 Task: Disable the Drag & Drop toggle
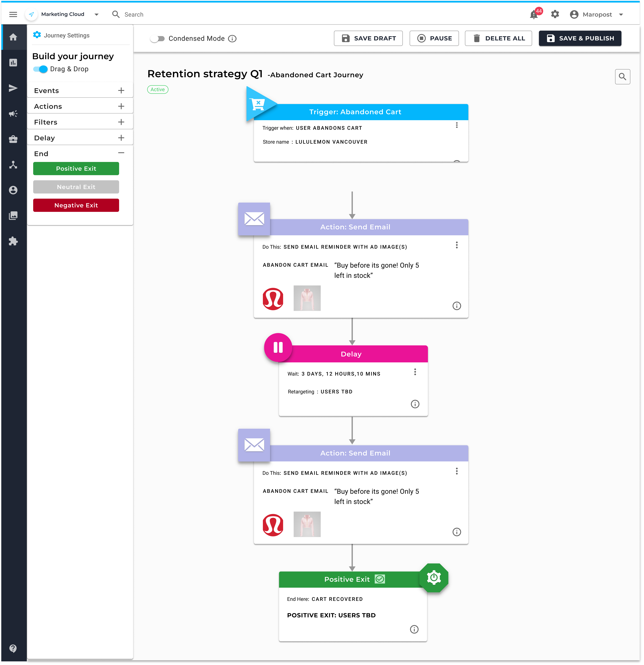point(40,69)
